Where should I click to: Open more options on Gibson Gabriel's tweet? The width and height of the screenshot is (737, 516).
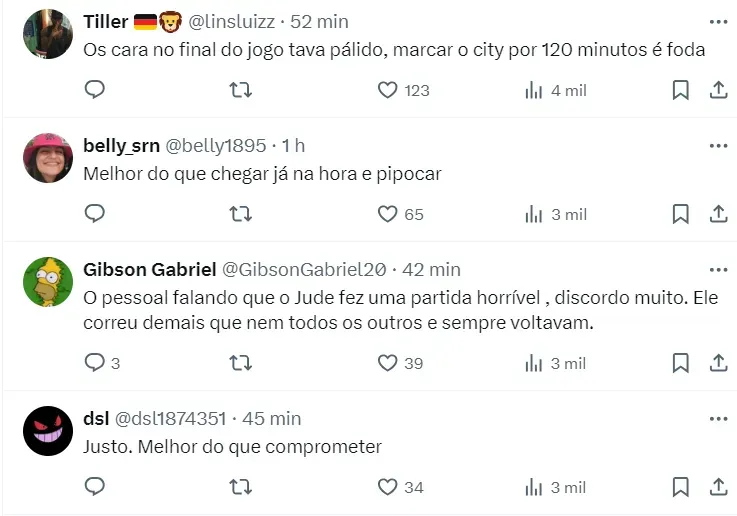tap(718, 269)
